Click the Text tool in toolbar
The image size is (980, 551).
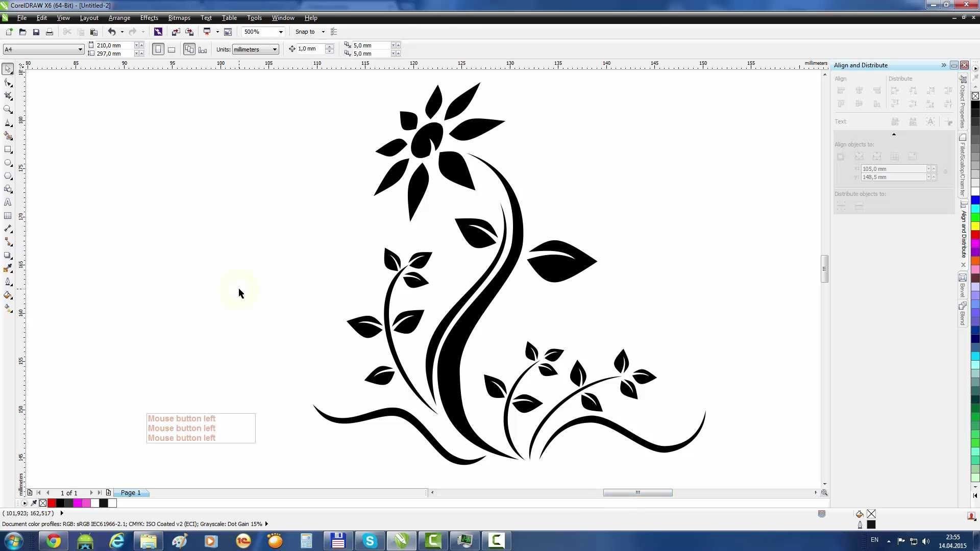(9, 203)
